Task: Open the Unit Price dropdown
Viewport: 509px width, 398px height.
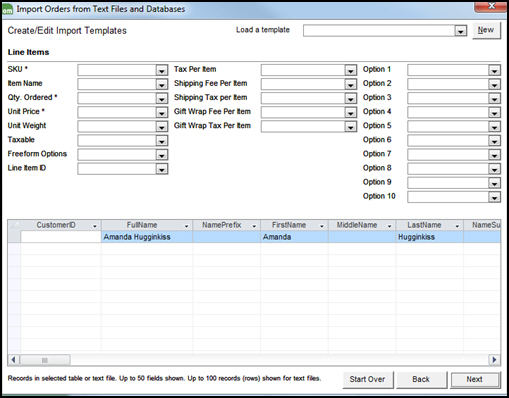Action: (162, 113)
